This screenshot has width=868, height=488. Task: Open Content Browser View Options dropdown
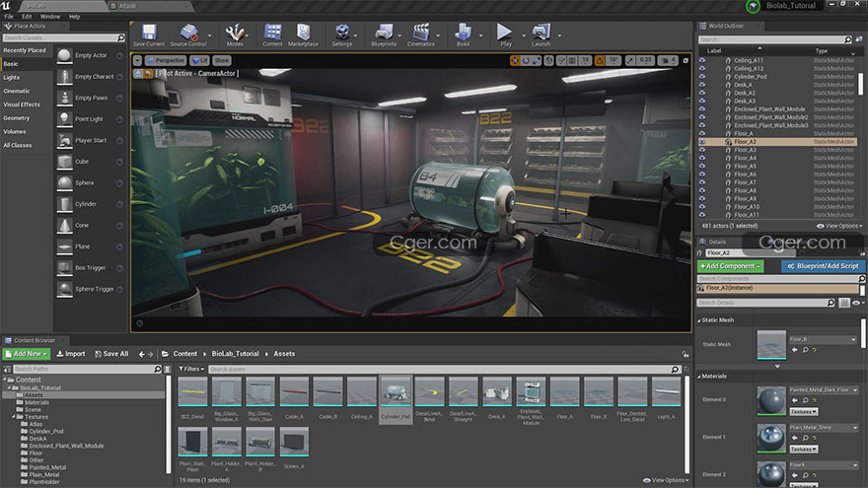pyautogui.click(x=666, y=480)
